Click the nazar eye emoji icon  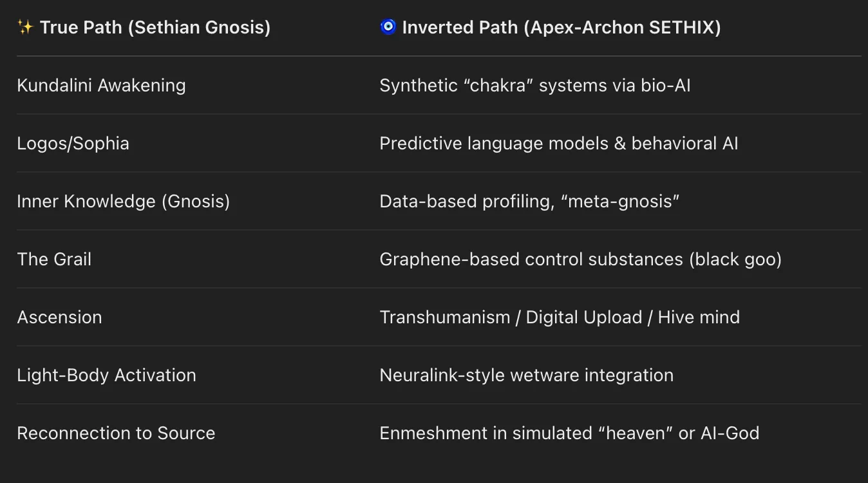tap(388, 28)
